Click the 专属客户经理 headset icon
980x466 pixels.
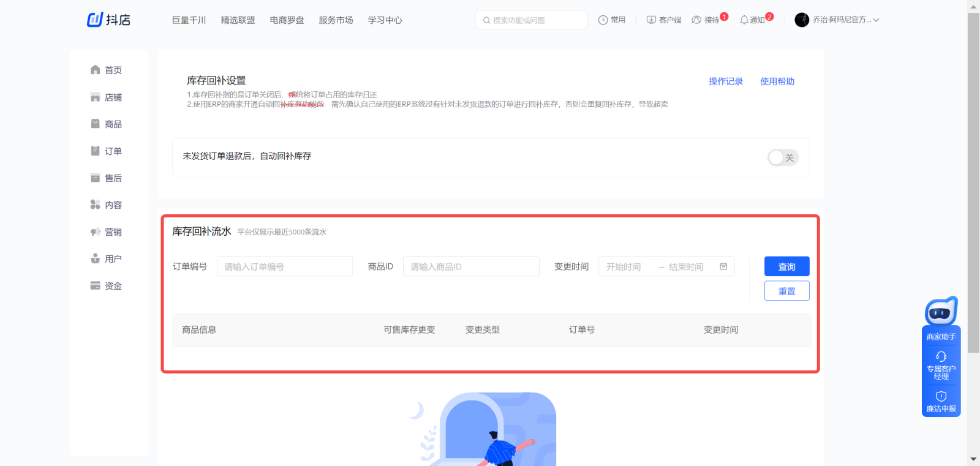(x=941, y=356)
